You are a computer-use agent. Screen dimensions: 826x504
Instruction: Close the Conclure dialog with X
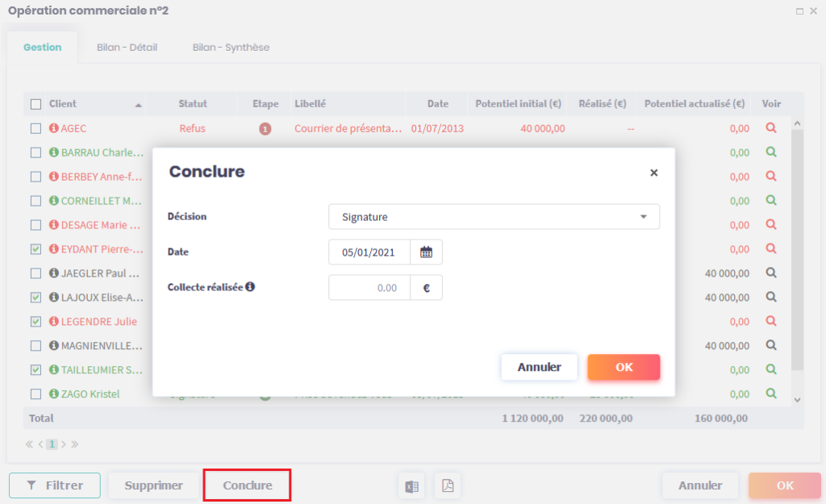(x=653, y=173)
